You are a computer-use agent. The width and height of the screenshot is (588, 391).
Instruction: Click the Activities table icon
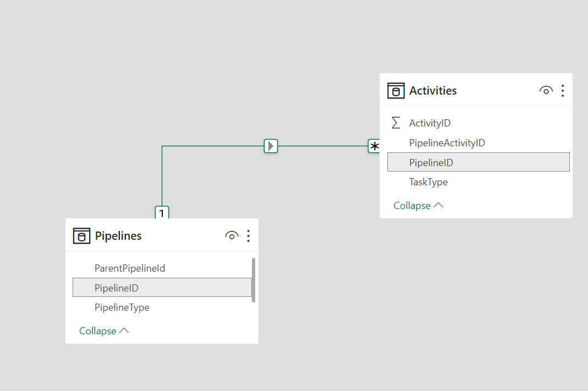[x=395, y=91]
